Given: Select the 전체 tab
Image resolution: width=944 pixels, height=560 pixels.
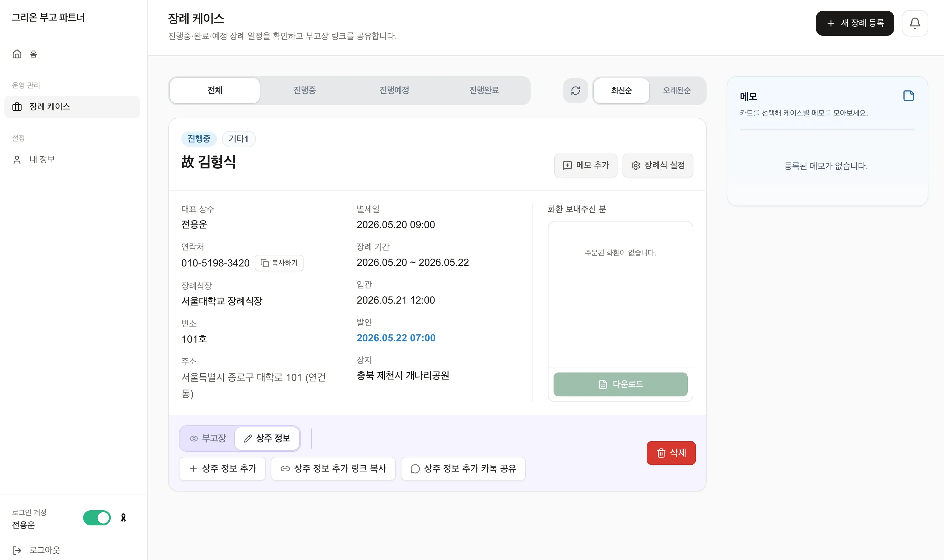Looking at the screenshot, I should [x=214, y=91].
